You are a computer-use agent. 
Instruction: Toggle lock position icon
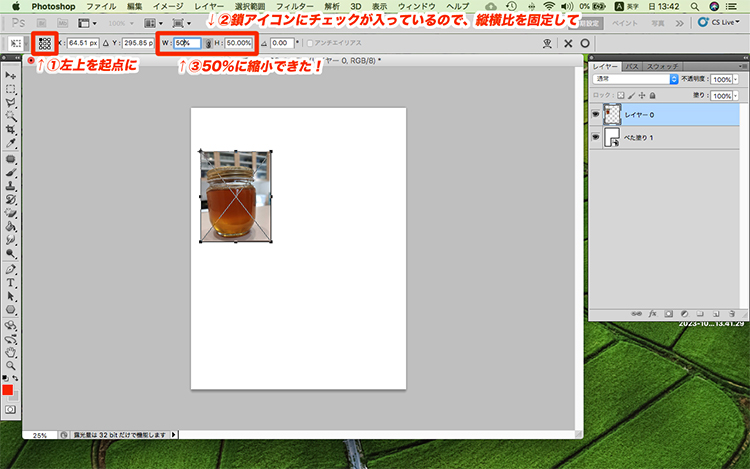point(642,96)
